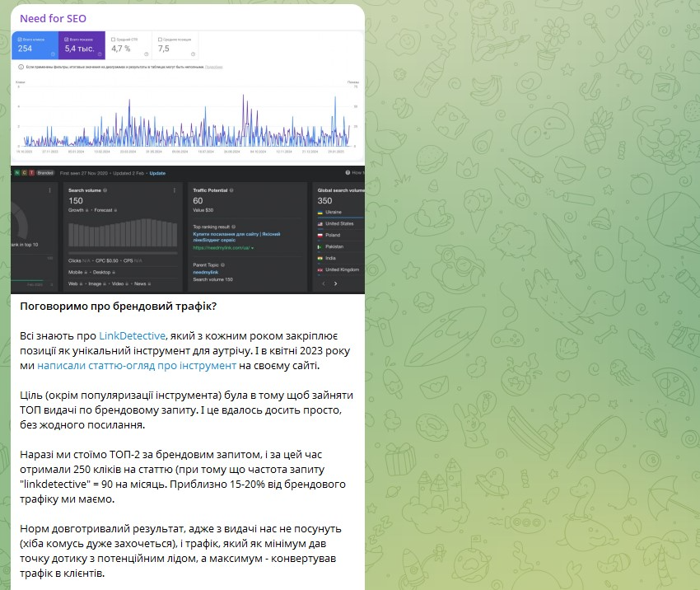The image size is (700, 590).
Task: Click the 'rank in top 10' label
Action: [26, 245]
